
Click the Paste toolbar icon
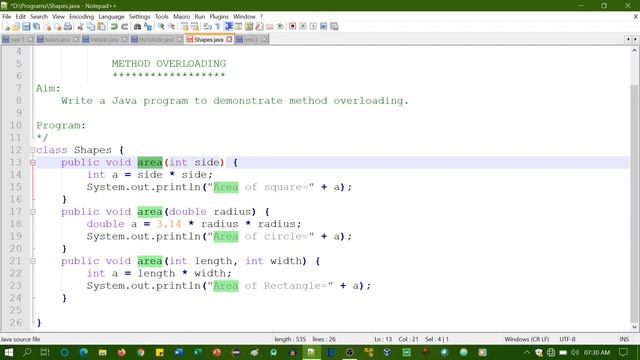coord(101,27)
